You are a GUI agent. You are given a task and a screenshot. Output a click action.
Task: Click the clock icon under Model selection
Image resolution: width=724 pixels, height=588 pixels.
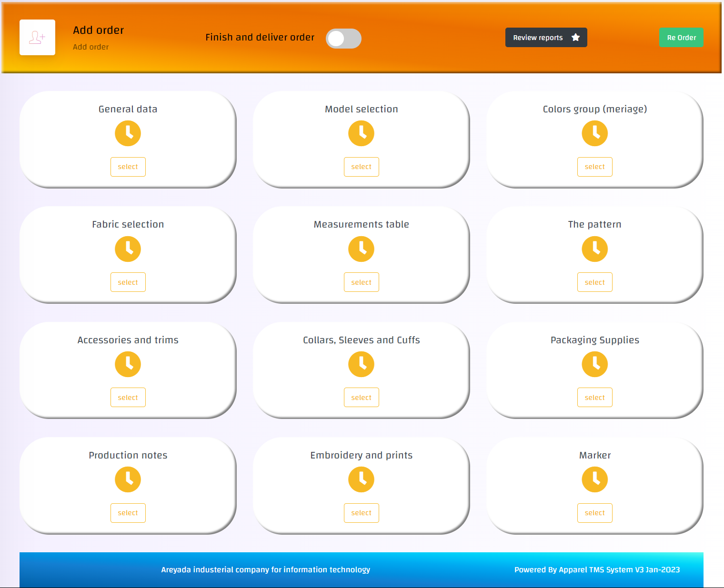coord(361,133)
